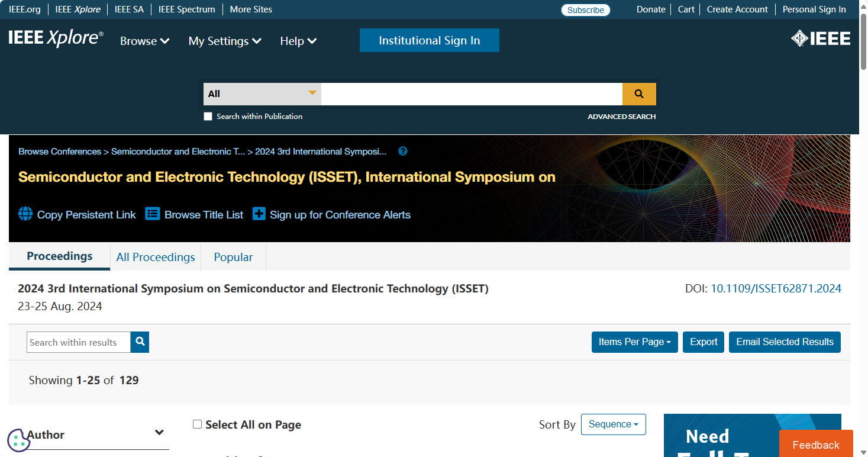Screen dimensions: 868x457
Task: Click the Subscribe button
Action: [x=586, y=10]
